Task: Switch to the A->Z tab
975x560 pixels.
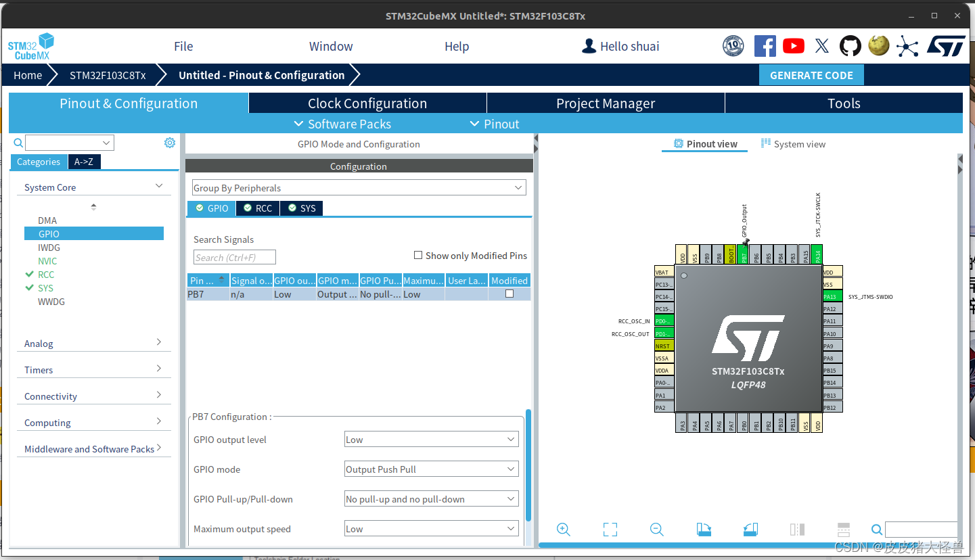Action: (x=84, y=162)
